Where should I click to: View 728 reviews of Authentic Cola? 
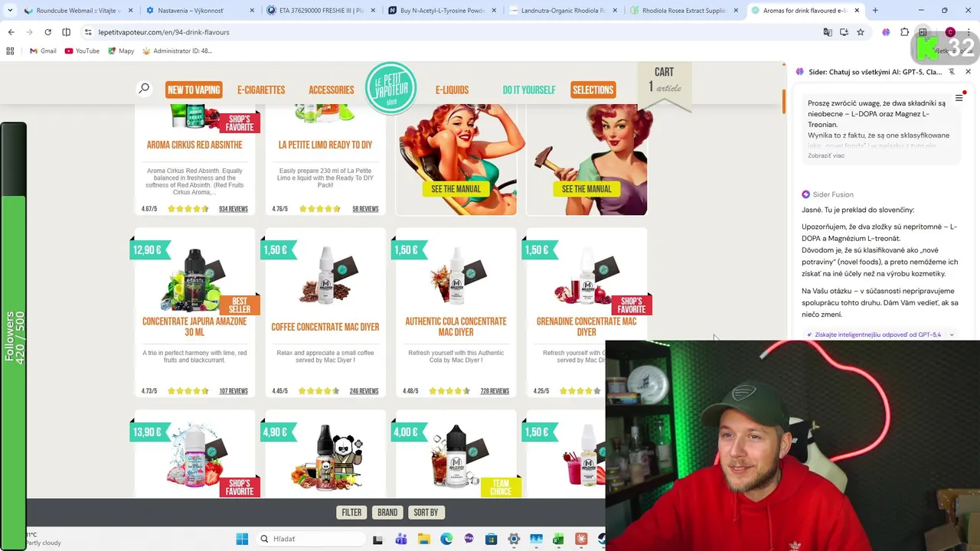coord(495,391)
